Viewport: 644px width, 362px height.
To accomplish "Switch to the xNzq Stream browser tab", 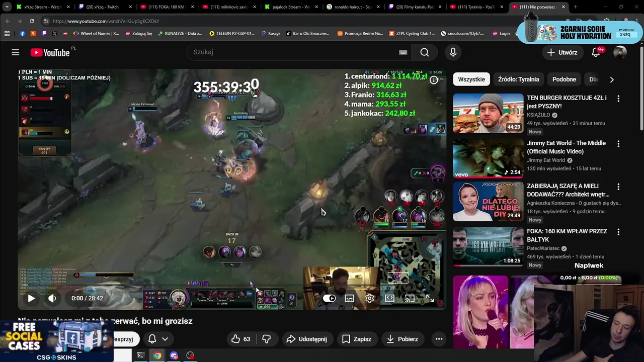I will pos(43,7).
